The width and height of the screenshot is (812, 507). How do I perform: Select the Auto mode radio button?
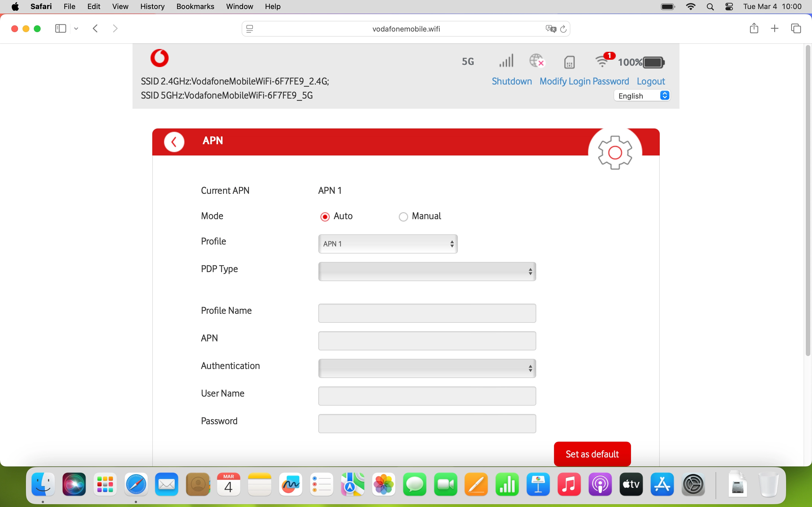pos(325,217)
